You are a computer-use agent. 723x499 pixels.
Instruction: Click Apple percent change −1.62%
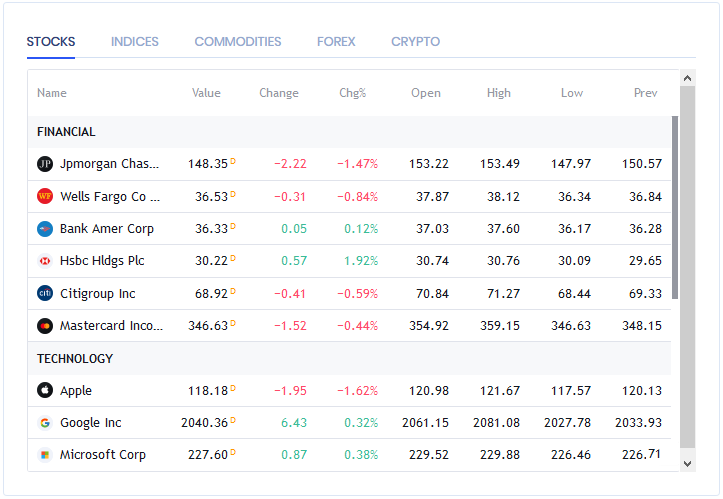(x=357, y=391)
